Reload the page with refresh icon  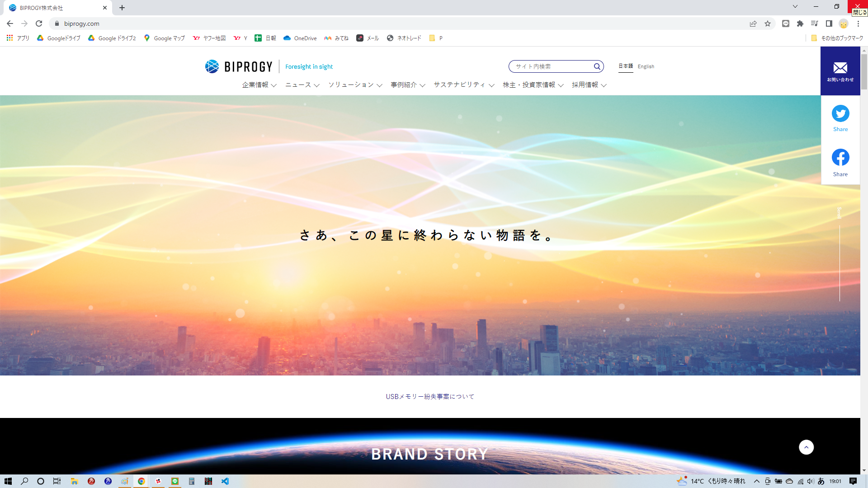pos(39,23)
